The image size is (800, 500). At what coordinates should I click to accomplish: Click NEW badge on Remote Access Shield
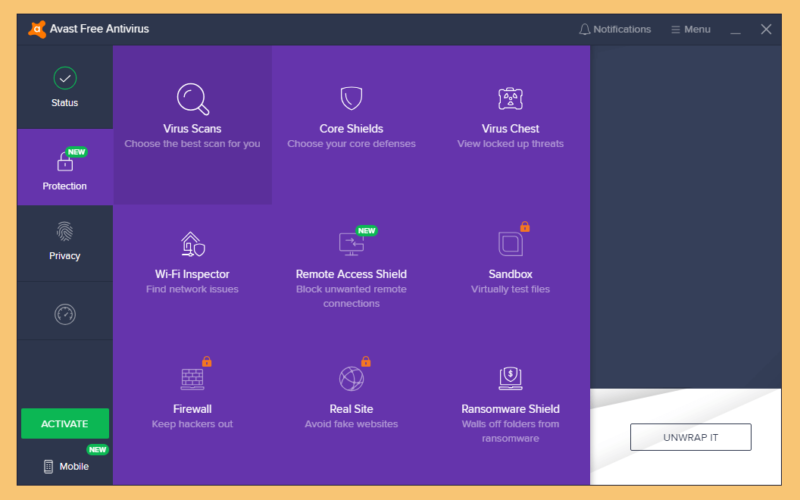coord(366,231)
